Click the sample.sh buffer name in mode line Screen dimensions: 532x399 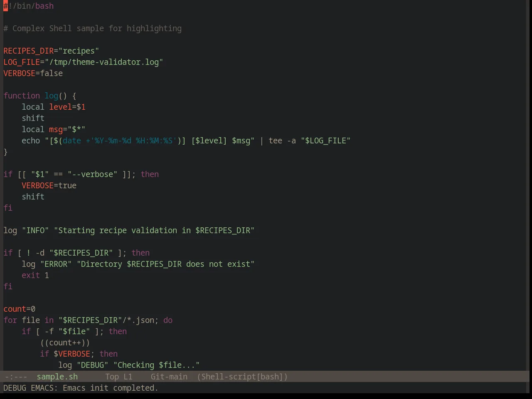tap(57, 377)
